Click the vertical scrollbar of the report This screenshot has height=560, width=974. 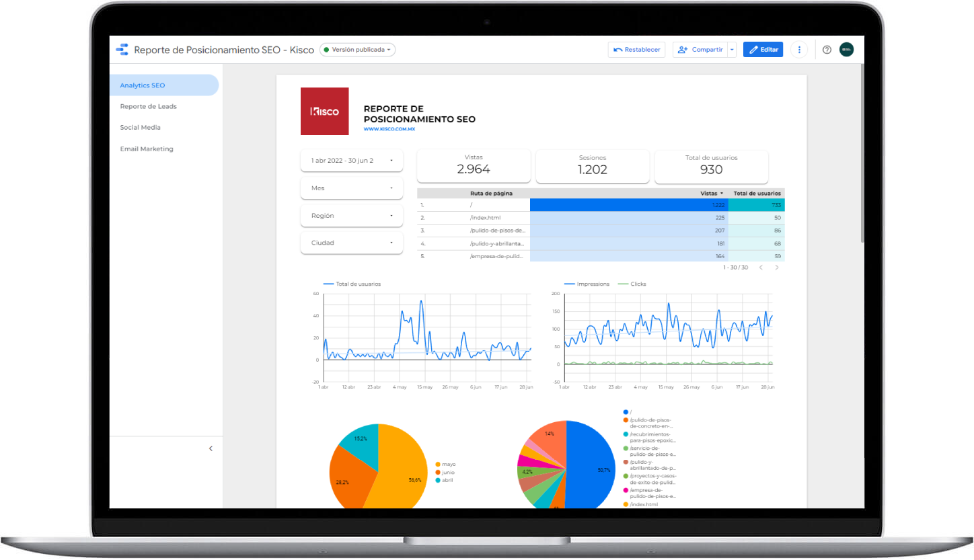[x=862, y=155]
